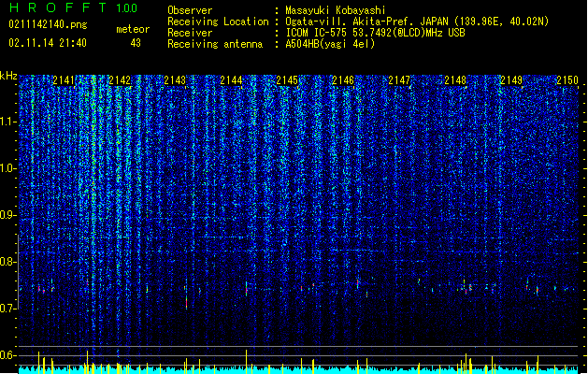Click the 2141 time marker
Screen dimensions: 588x374
64,79
